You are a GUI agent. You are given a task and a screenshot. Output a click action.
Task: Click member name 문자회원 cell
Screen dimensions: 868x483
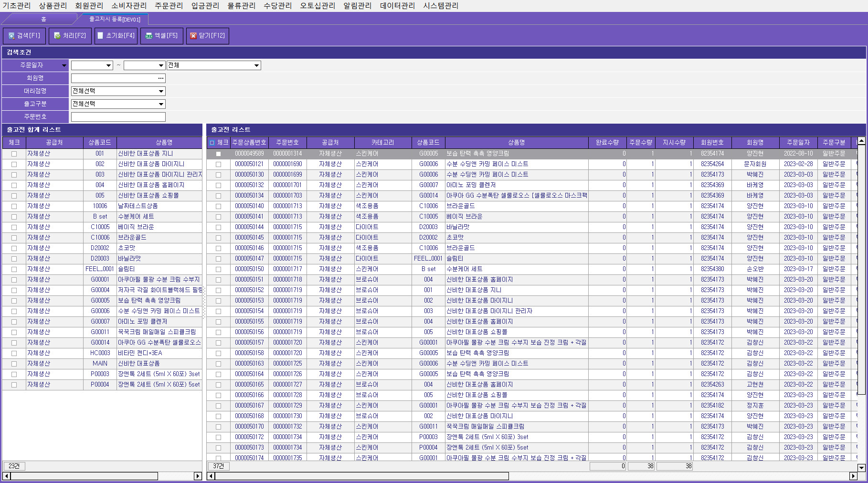pos(755,164)
